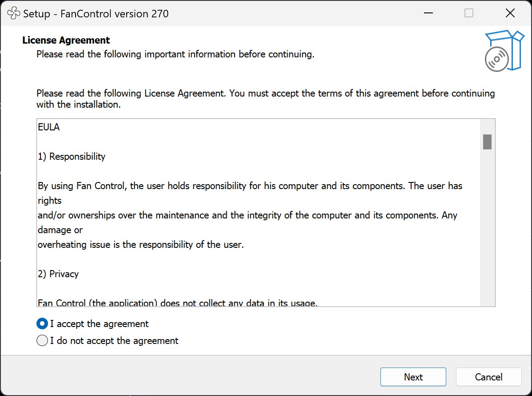The image size is (532, 396).
Task: Click the license text scrollbar thumb
Action: click(x=487, y=142)
